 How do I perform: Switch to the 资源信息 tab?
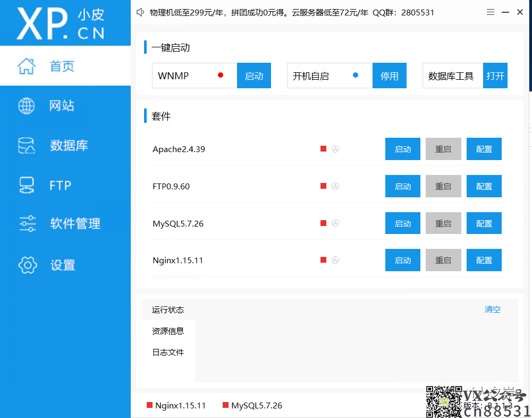pos(168,331)
